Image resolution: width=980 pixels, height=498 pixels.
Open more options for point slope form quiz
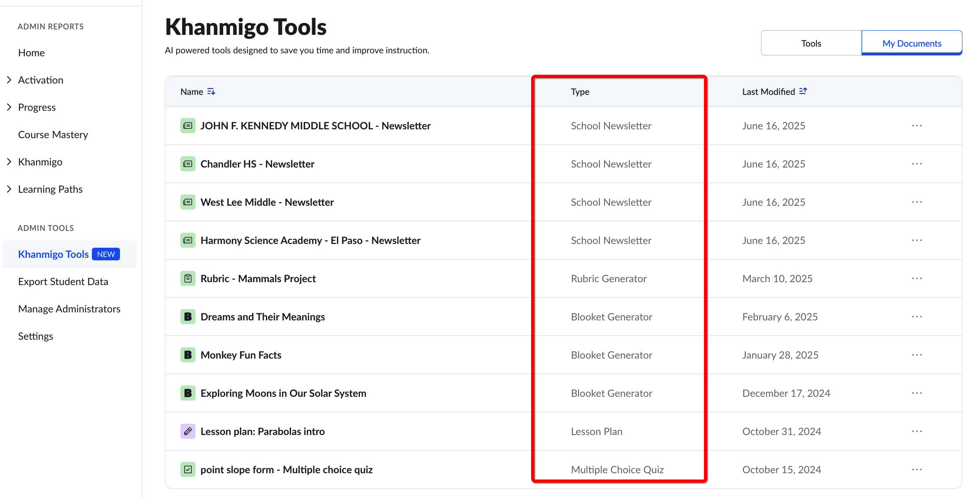point(917,469)
